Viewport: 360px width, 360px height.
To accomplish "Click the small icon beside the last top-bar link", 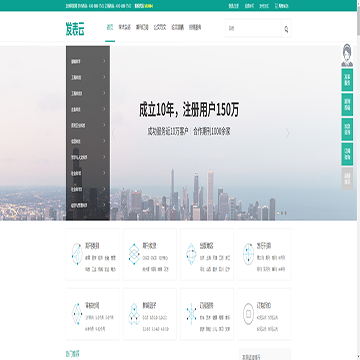I will coord(276,6).
